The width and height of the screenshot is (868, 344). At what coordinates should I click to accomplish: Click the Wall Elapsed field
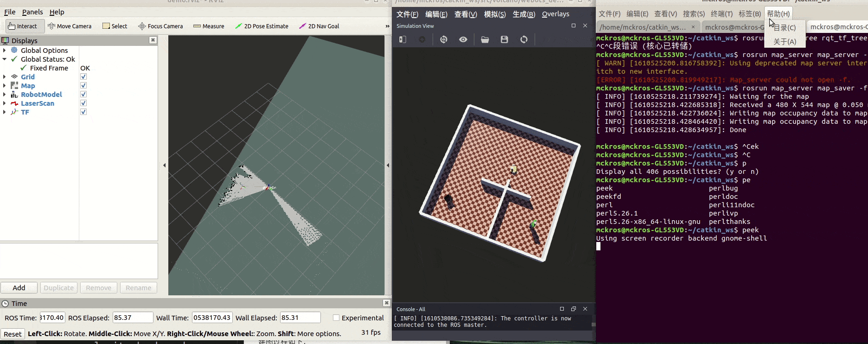click(300, 318)
